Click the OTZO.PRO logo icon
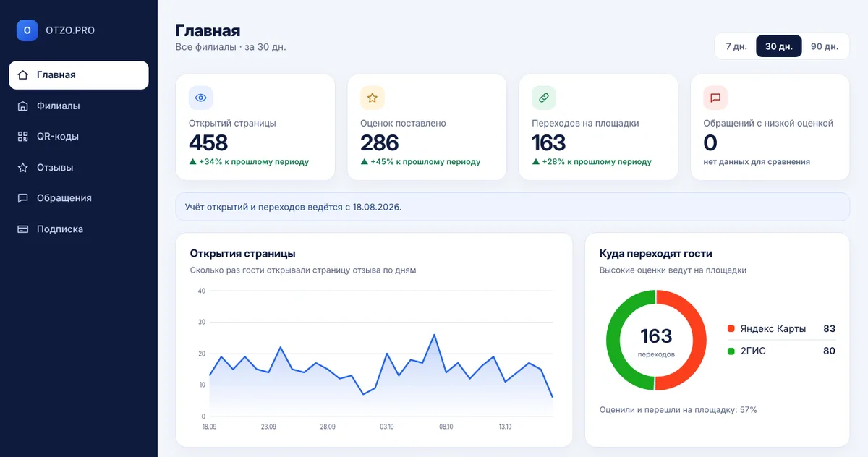 [27, 30]
